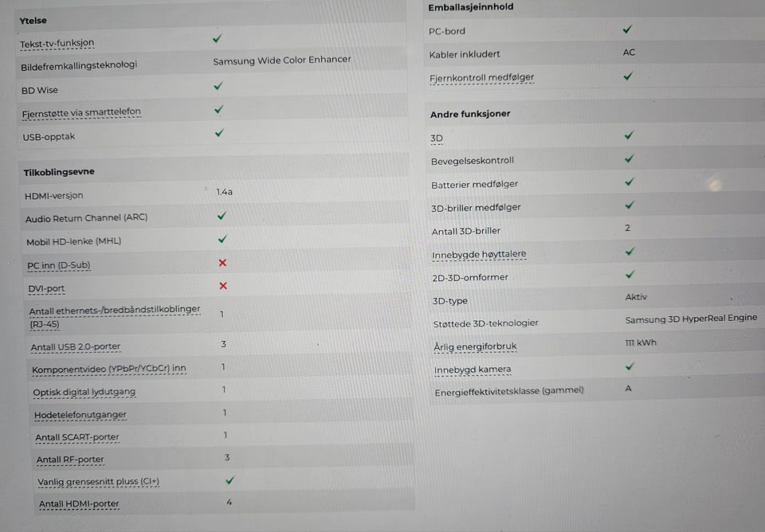Viewport: 765px width, 532px height.
Task: Click the Innebygde høyttalere underlined label
Action: [479, 254]
